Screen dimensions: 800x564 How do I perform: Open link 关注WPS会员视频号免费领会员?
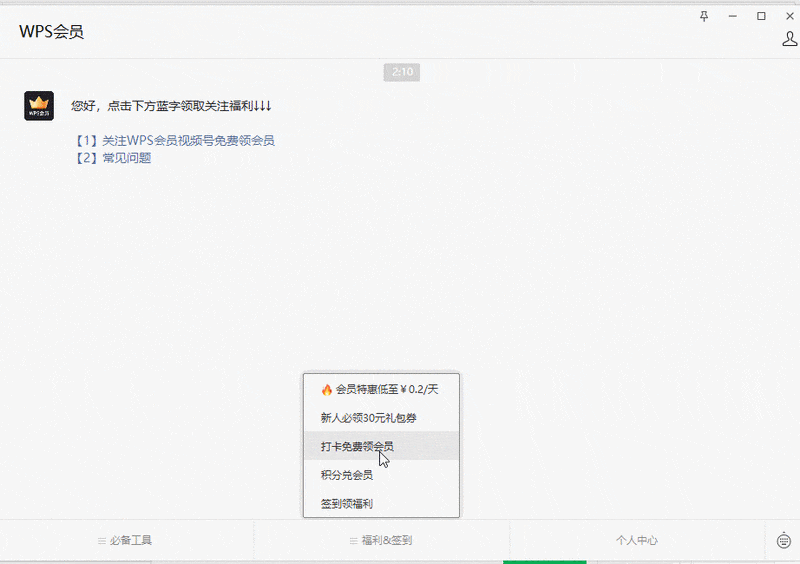pos(188,140)
